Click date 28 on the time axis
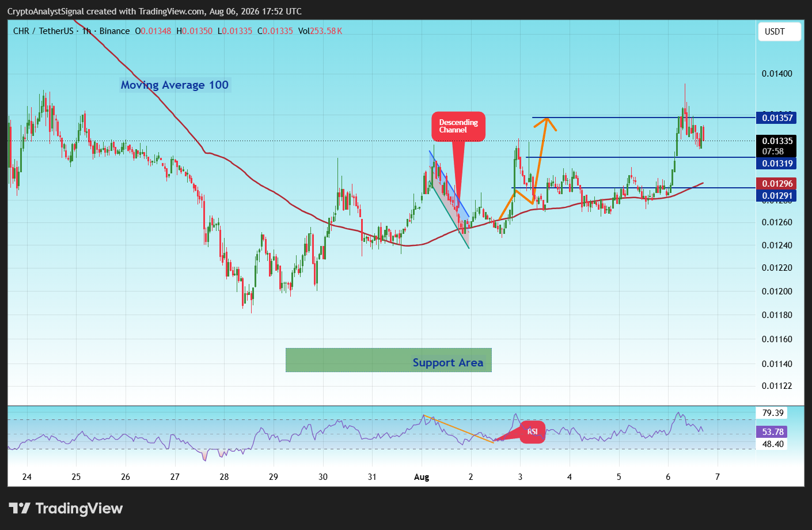812x530 pixels. [x=224, y=477]
